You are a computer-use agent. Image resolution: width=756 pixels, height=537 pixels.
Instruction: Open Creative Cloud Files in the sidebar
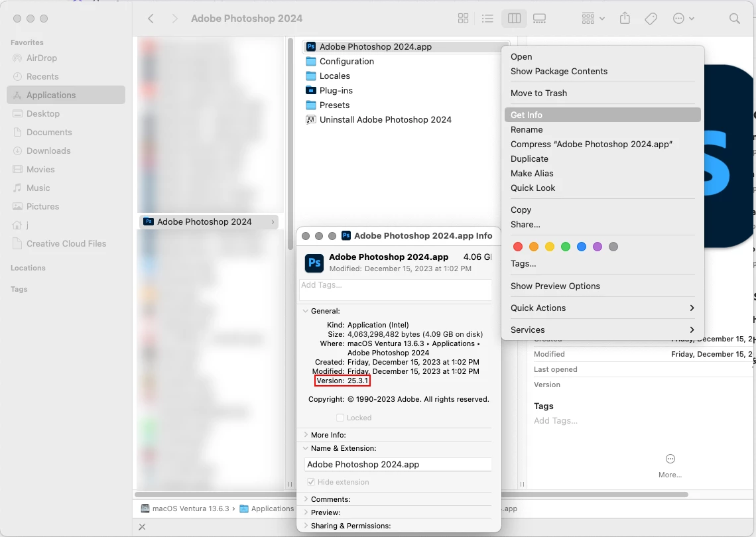click(x=66, y=243)
